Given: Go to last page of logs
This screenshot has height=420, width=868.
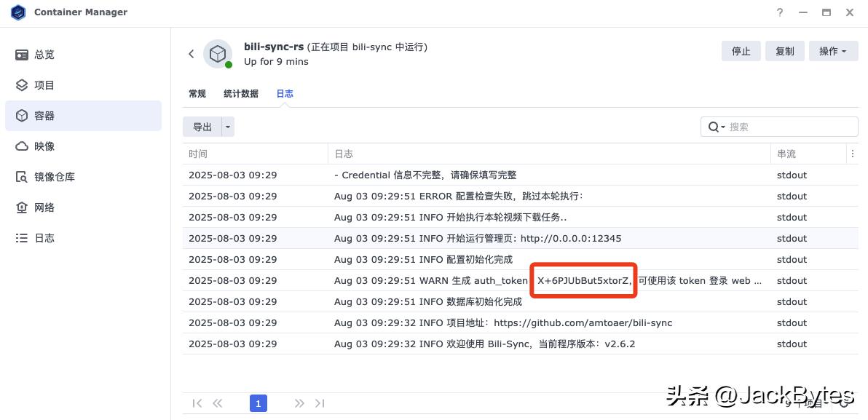Looking at the screenshot, I should coord(320,403).
